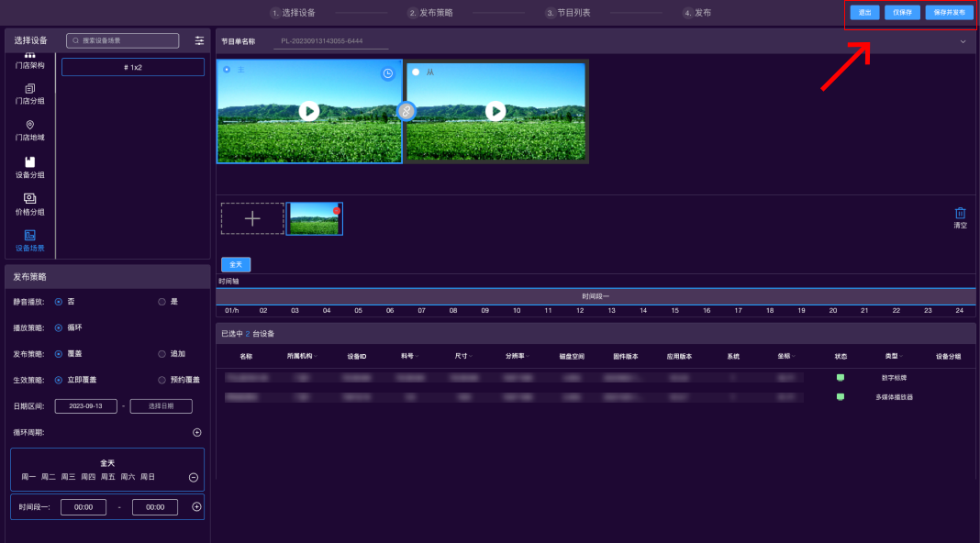Select the 主 screen radio button

227,70
